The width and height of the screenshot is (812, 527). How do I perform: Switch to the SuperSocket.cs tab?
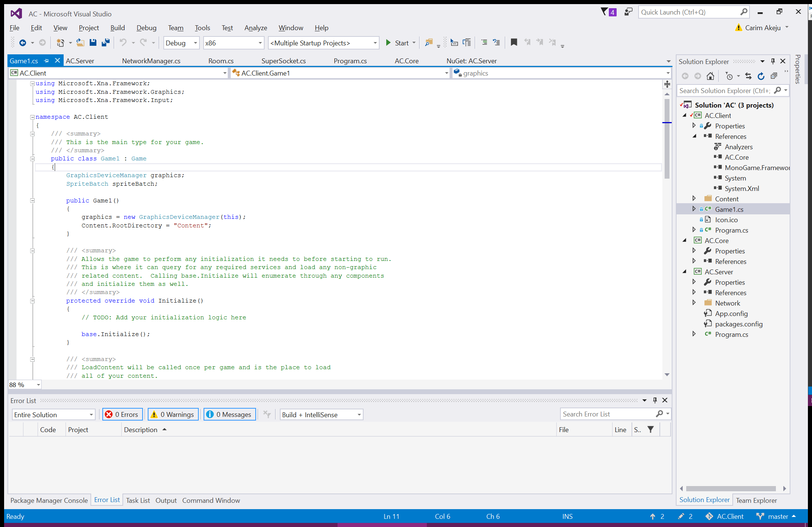pos(284,61)
